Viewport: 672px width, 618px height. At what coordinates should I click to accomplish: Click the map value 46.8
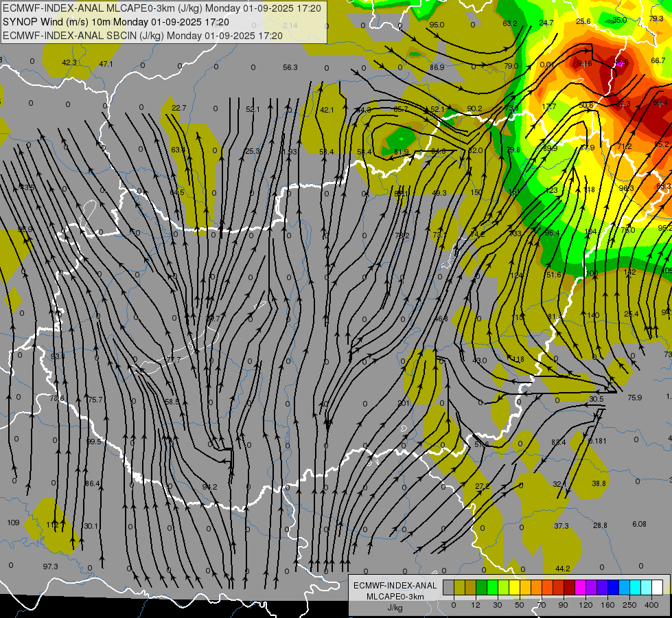(441, 319)
